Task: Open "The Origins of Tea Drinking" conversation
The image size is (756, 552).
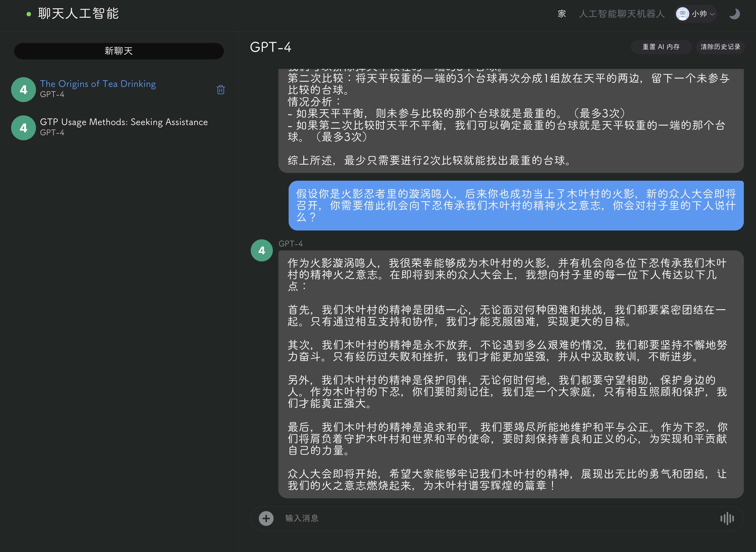Action: (x=98, y=84)
